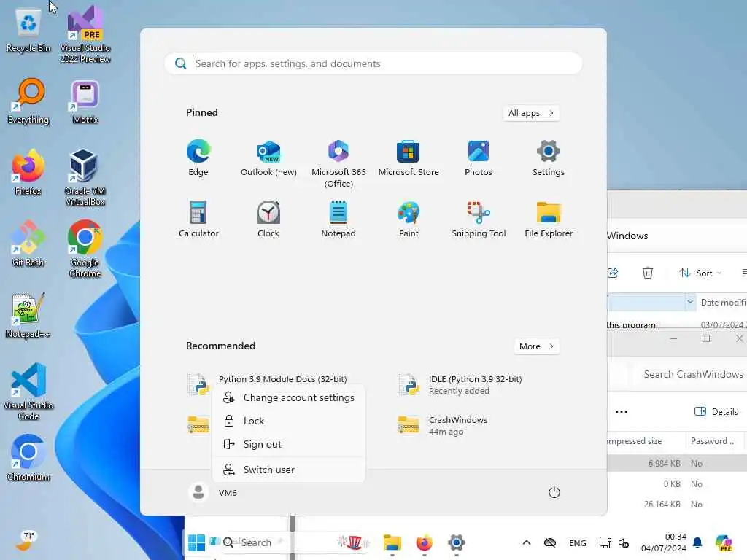This screenshot has width=747, height=560.
Task: Launch the Clock app
Action: tap(268, 219)
